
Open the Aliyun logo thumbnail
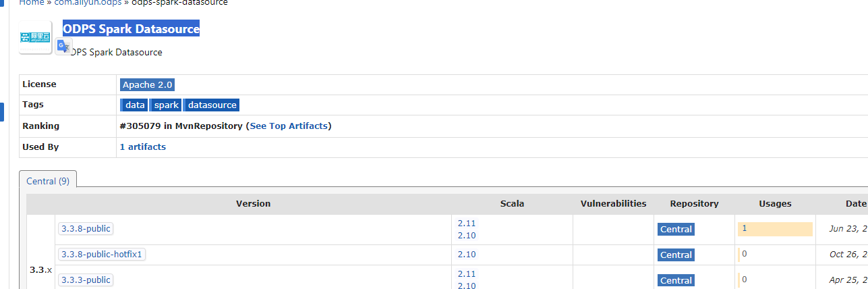[35, 36]
